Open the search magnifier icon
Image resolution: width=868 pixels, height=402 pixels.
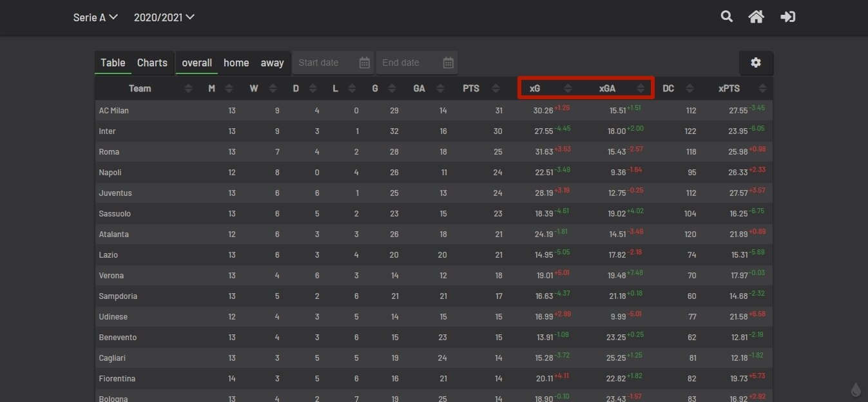pyautogui.click(x=726, y=17)
